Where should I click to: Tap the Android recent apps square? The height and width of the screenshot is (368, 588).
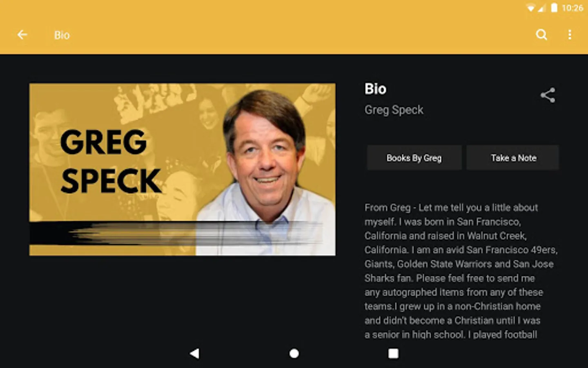pyautogui.click(x=393, y=353)
